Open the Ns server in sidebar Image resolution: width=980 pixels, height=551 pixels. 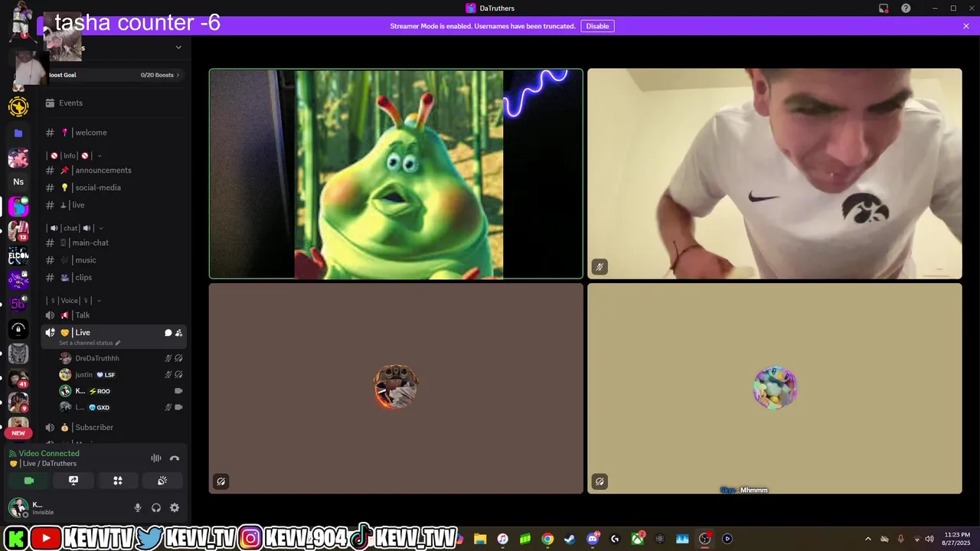click(x=18, y=182)
